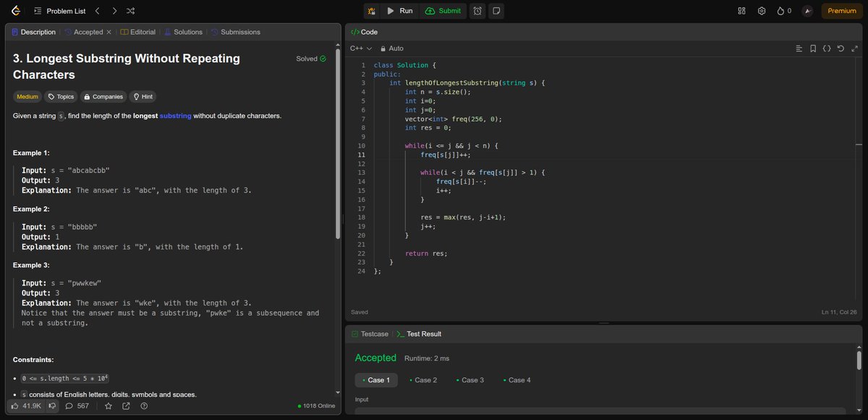Screen dimensions: 868x420
Task: Click the Medium difficulty tag
Action: 27,96
